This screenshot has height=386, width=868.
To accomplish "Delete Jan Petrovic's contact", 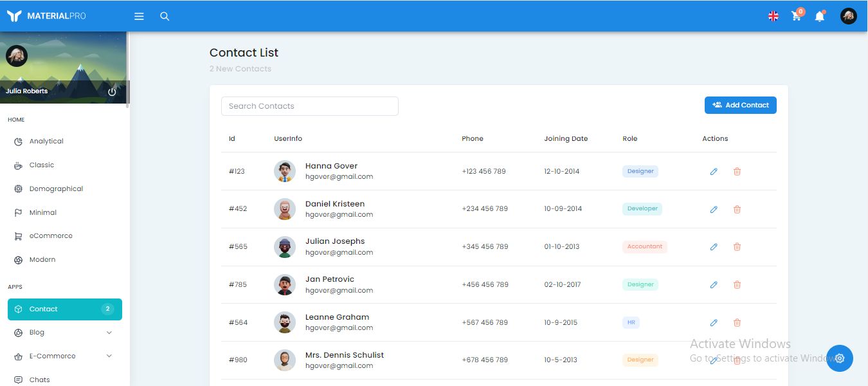I will [x=737, y=285].
